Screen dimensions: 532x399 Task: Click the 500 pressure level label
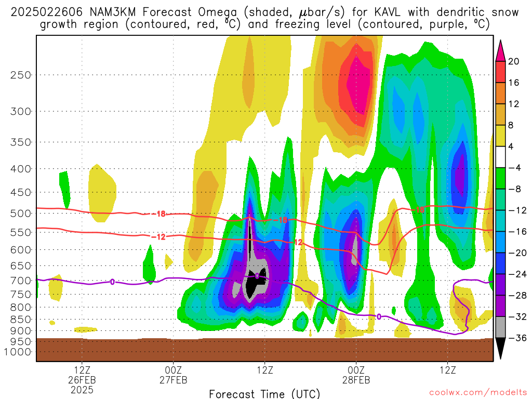[21, 214]
